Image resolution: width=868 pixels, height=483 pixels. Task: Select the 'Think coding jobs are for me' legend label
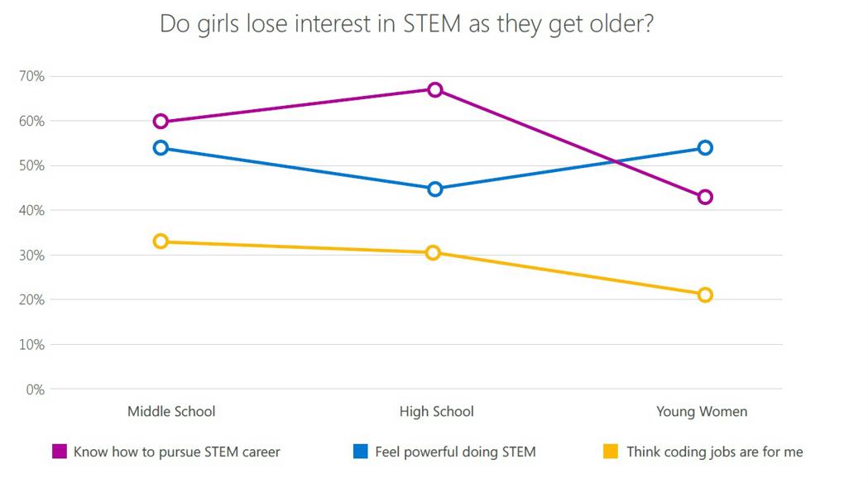point(715,452)
